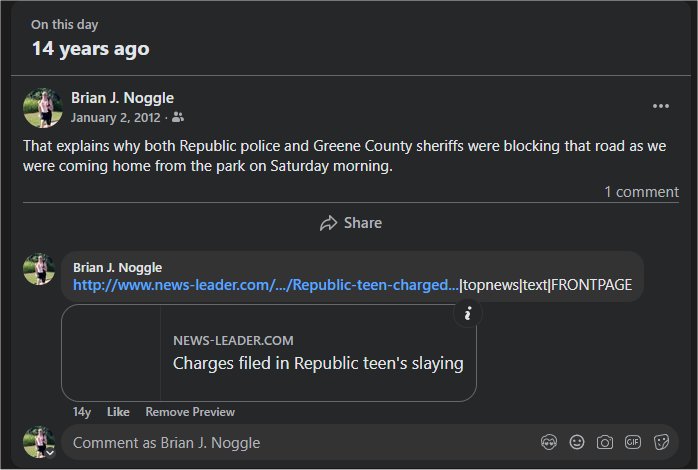Screen dimensions: 698x470
Task: Open the GIF picker for the comment
Action: click(x=633, y=442)
